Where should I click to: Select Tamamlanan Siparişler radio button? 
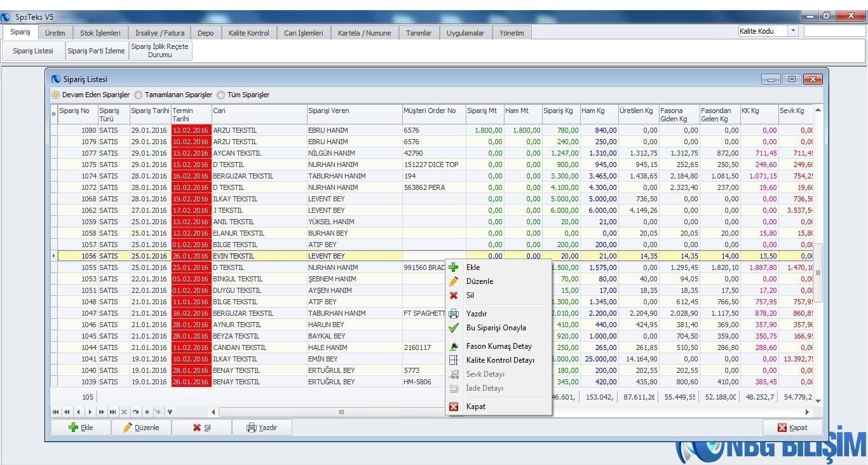coord(139,95)
